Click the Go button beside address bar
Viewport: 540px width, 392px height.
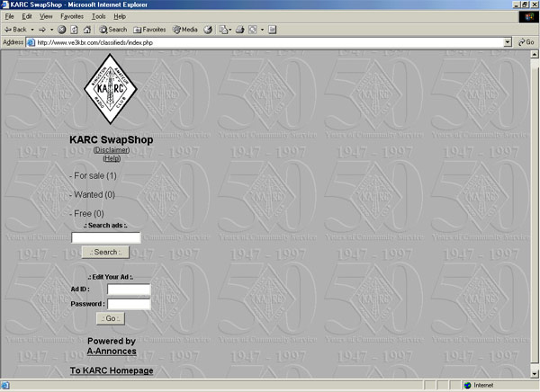(x=526, y=42)
